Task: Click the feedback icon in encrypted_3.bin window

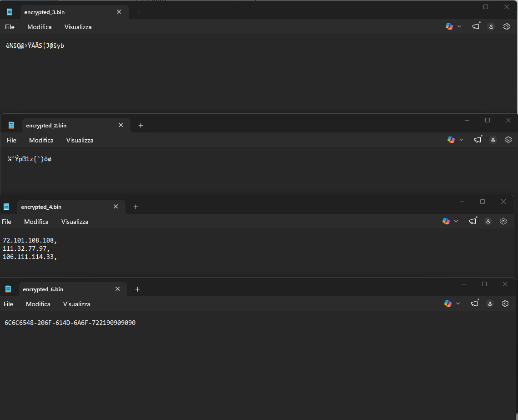Action: pos(476,26)
